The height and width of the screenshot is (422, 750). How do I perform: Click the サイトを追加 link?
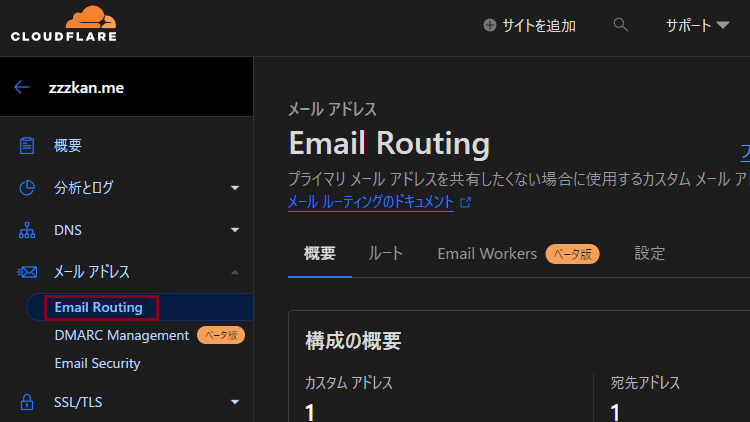tap(539, 25)
